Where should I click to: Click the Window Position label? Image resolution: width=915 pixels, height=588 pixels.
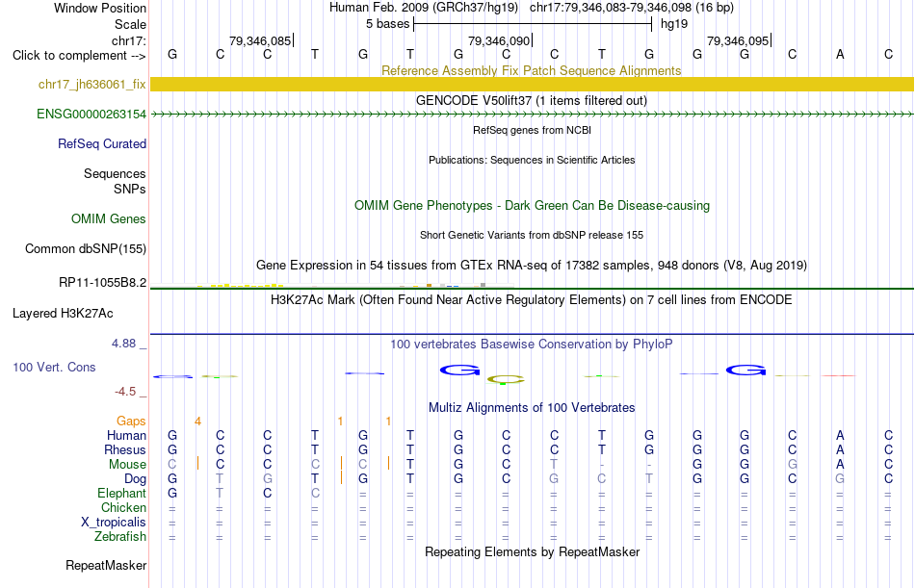(x=100, y=8)
